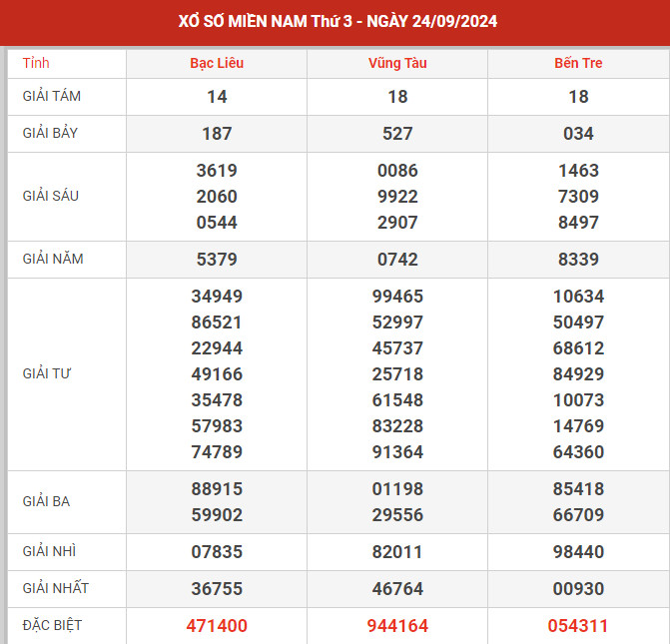670x644 pixels.
Task: Select the Vũng Tàu column header
Action: coord(397,63)
